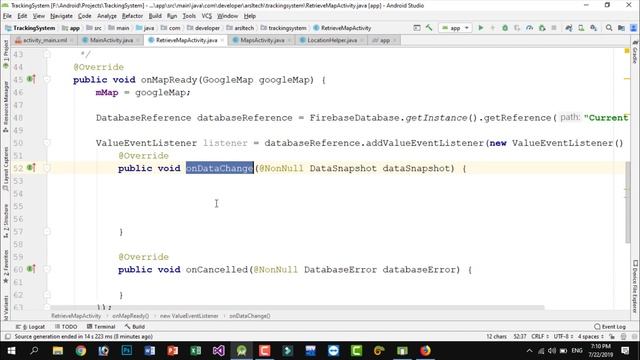This screenshot has height=360, width=640.
Task: Click override gutter icon on line 52
Action: click(31, 168)
